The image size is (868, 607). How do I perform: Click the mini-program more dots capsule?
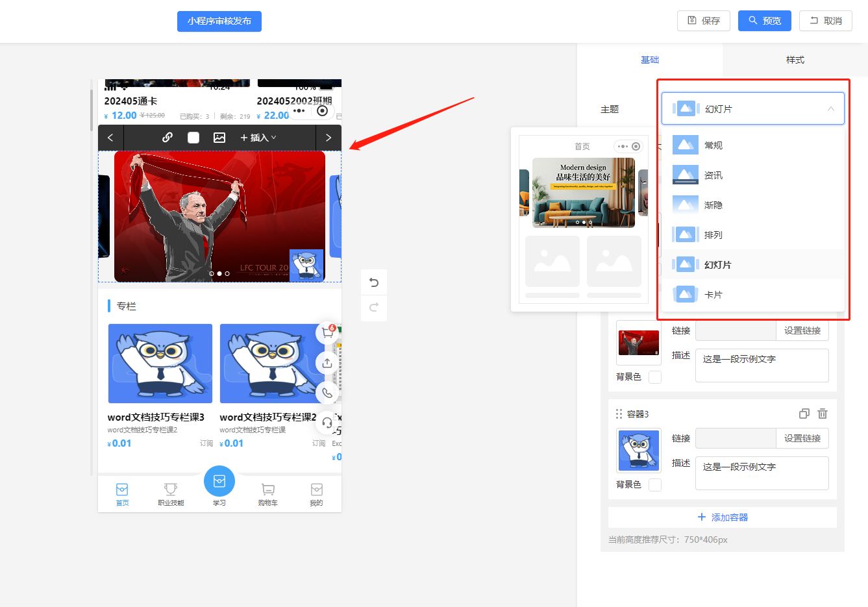(x=299, y=111)
